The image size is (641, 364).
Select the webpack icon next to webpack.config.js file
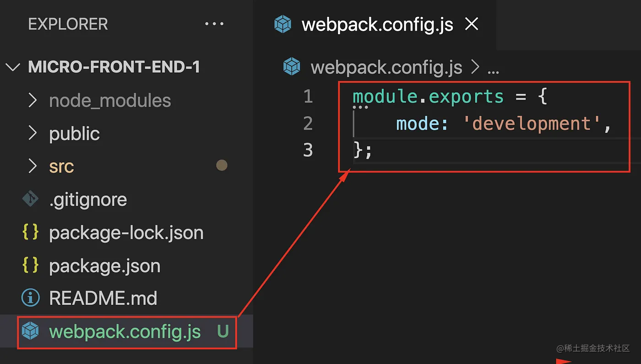point(29,332)
